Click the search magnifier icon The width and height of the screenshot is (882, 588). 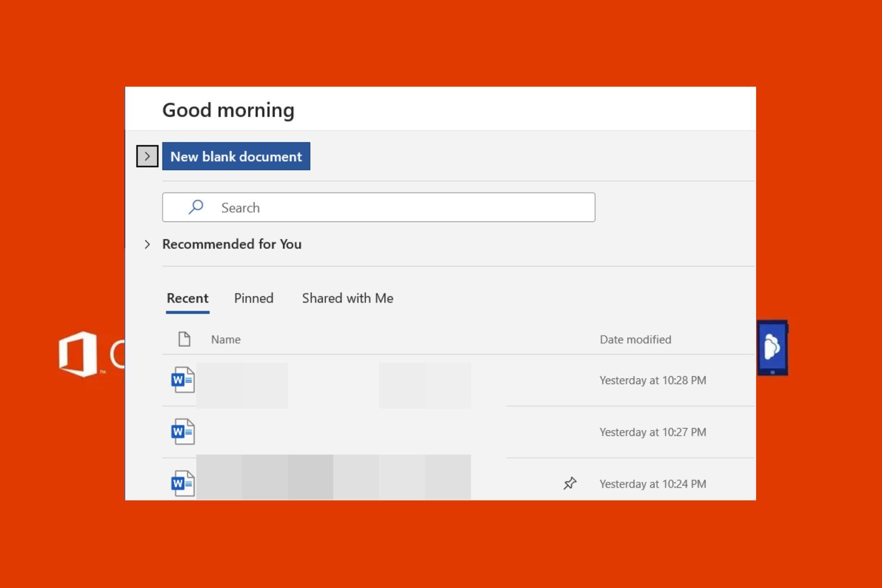195,207
